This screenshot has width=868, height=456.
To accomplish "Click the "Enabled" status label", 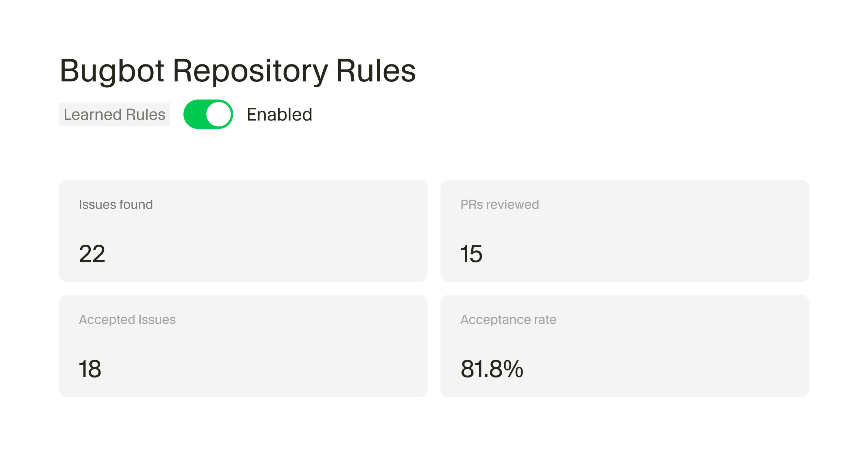I will point(279,115).
